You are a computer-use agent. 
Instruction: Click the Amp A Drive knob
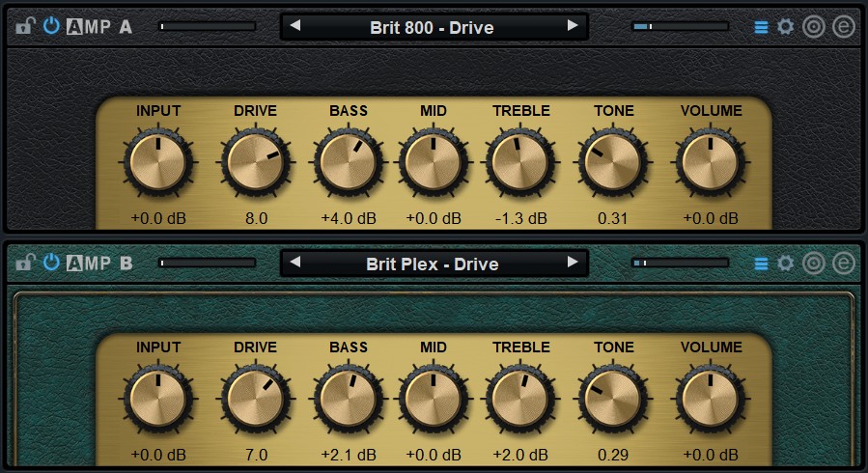255,161
